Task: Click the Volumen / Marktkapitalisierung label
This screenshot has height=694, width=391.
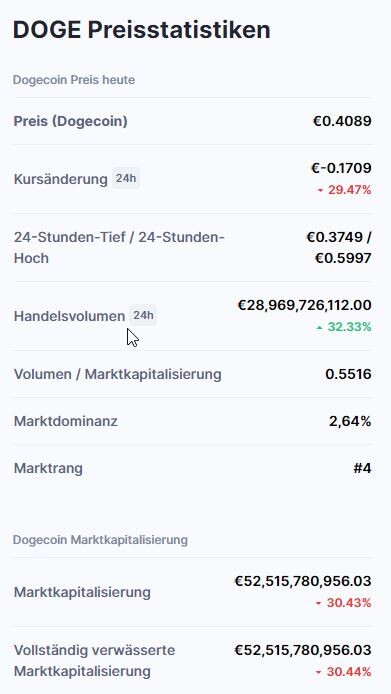Action: tap(118, 374)
